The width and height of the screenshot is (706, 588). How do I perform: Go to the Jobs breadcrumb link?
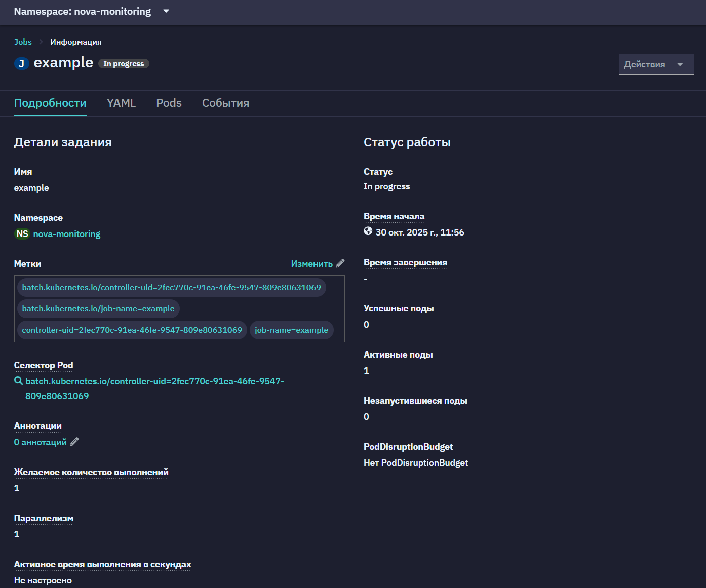click(x=23, y=42)
